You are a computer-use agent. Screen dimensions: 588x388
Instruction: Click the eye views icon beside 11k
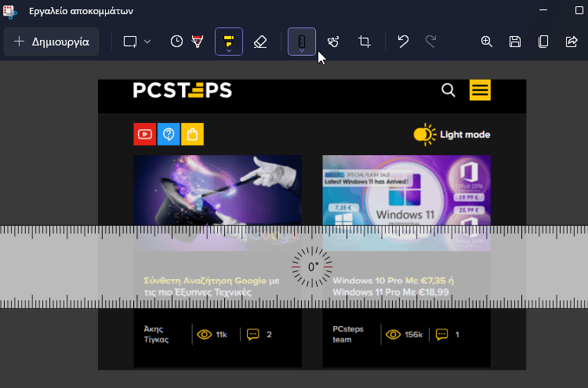click(205, 335)
